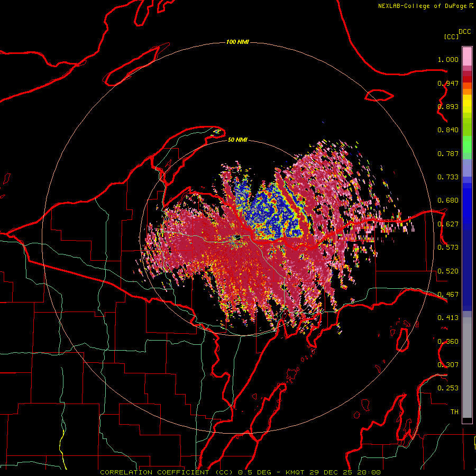Select the 0.680 color scale value
Viewport: 476px width, 476px height.
(448, 200)
